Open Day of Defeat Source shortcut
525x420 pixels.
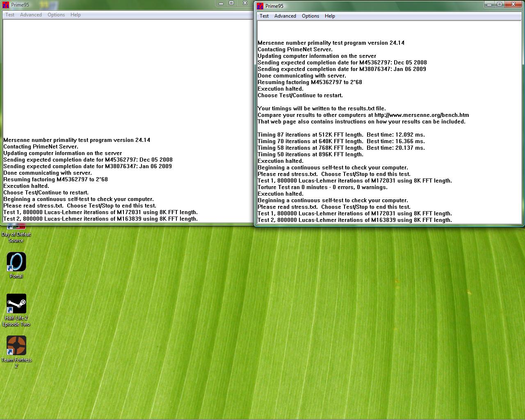coord(16,234)
